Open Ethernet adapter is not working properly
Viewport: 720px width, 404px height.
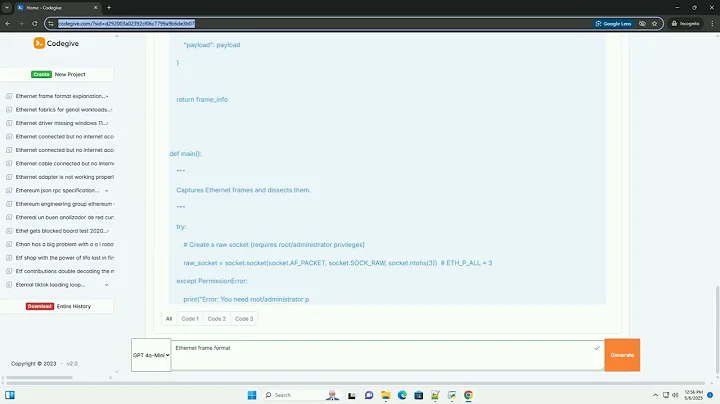point(65,177)
